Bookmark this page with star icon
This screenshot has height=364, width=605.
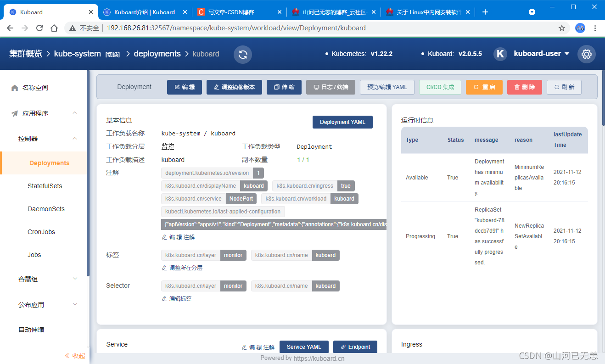pos(562,28)
